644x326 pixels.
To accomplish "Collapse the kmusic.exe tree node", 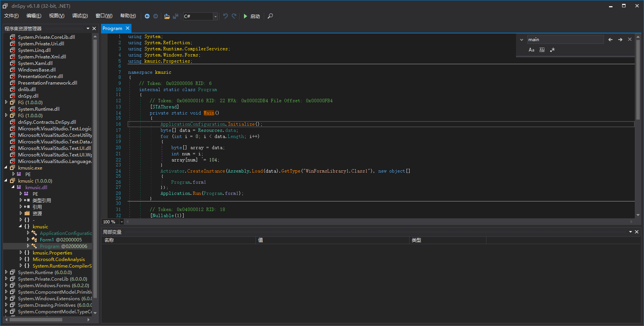I will [6, 168].
